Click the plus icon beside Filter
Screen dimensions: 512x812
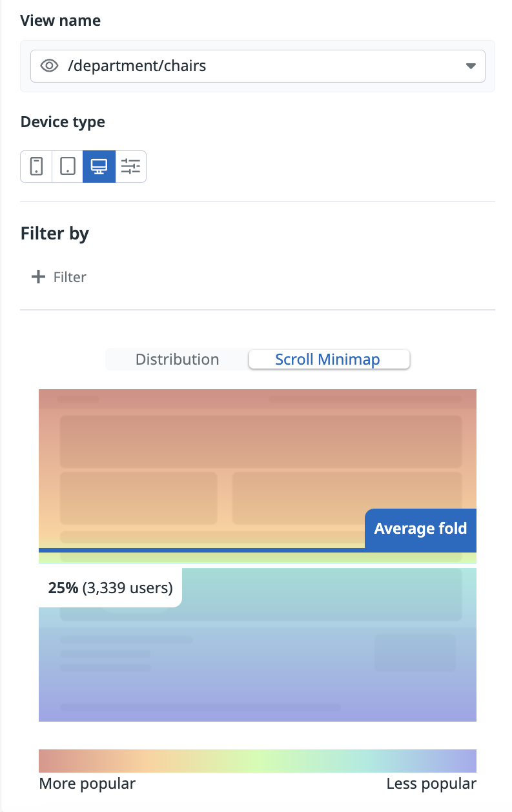(39, 277)
